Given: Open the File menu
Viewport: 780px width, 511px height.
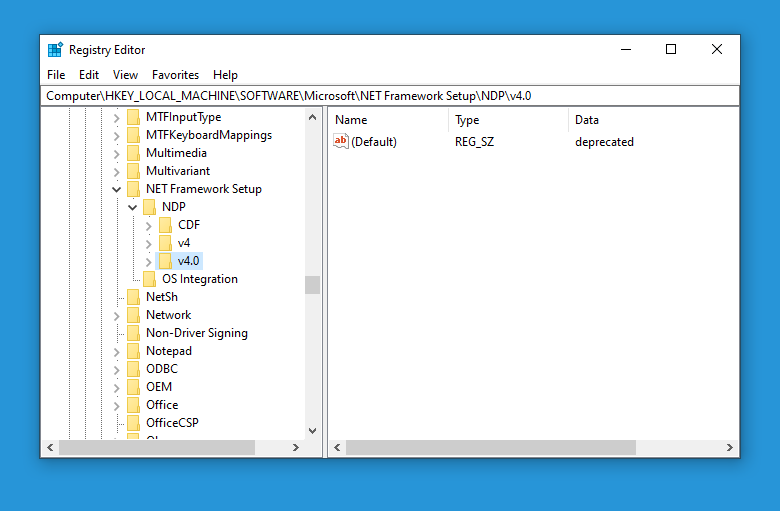Looking at the screenshot, I should (56, 75).
